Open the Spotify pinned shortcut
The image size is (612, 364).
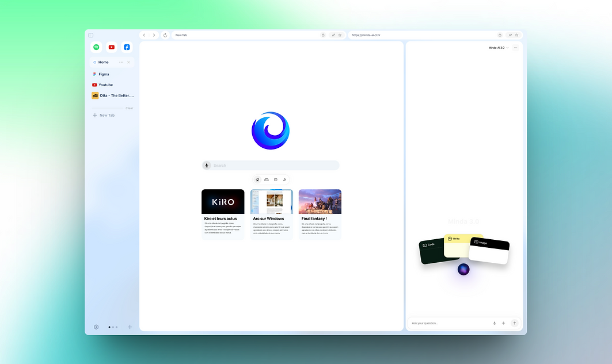pos(96,47)
